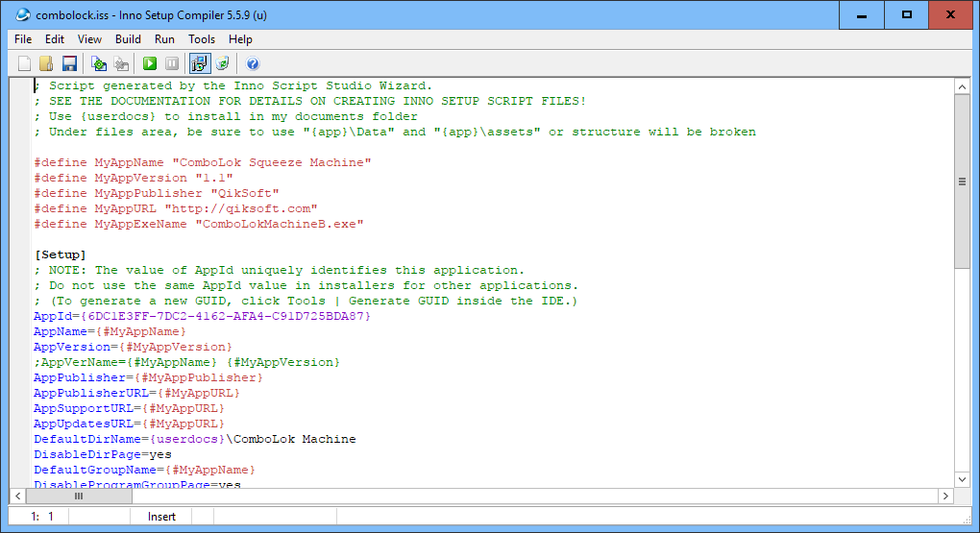Open Help with blue question icon
Viewport: 980px width, 533px height.
[253, 63]
